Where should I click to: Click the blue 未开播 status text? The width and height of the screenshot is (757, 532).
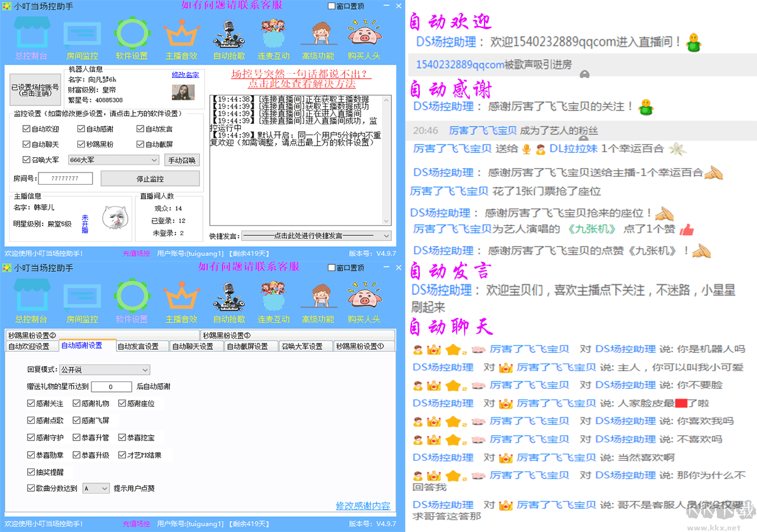tap(85, 224)
